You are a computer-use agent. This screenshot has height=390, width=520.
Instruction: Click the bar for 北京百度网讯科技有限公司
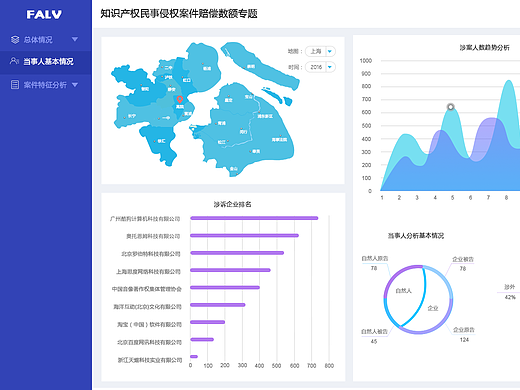202,339
